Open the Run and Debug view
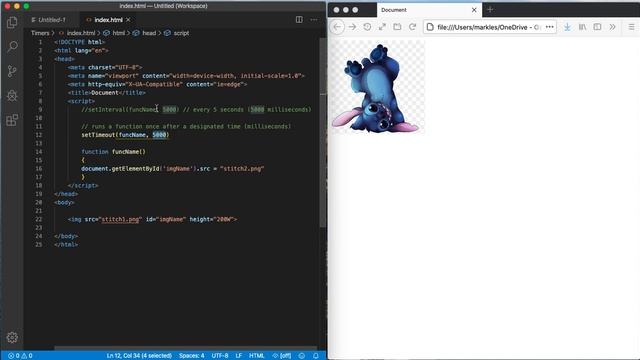This screenshot has width=640, height=360. tap(12, 96)
